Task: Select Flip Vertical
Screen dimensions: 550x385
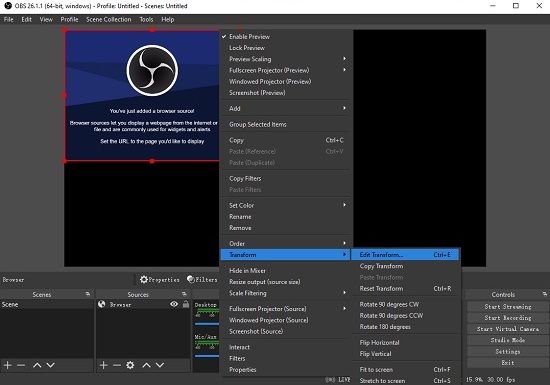Action: coord(405,353)
